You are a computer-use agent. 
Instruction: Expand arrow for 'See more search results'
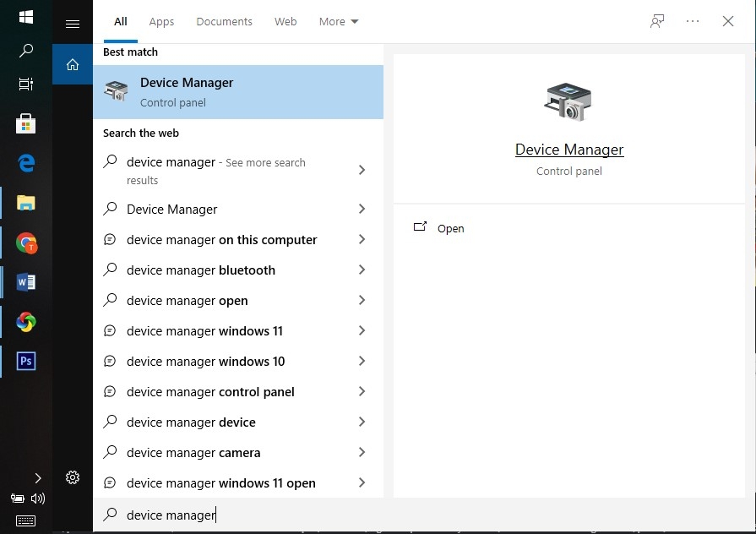pyautogui.click(x=362, y=170)
